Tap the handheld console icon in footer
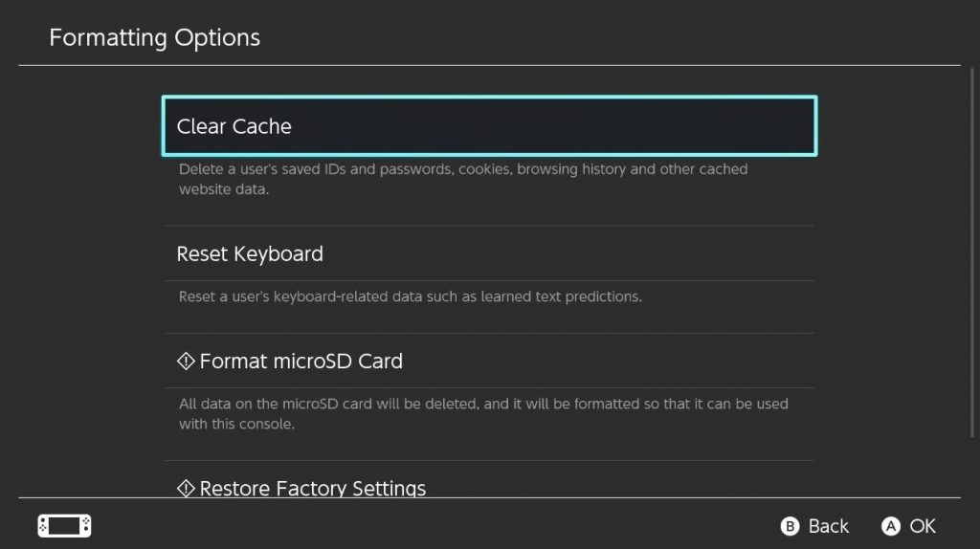 coord(64,526)
